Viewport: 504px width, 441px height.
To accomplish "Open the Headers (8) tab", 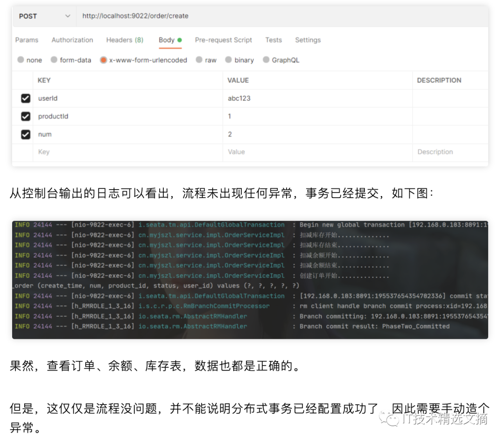I will click(125, 40).
